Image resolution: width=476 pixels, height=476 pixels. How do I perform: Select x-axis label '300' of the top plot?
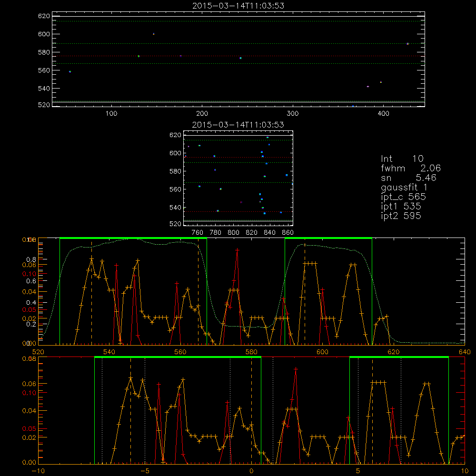coord(293,114)
